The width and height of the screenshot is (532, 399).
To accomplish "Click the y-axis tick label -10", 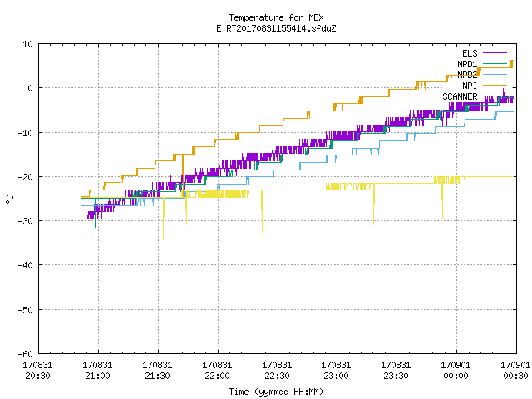I will tap(25, 133).
